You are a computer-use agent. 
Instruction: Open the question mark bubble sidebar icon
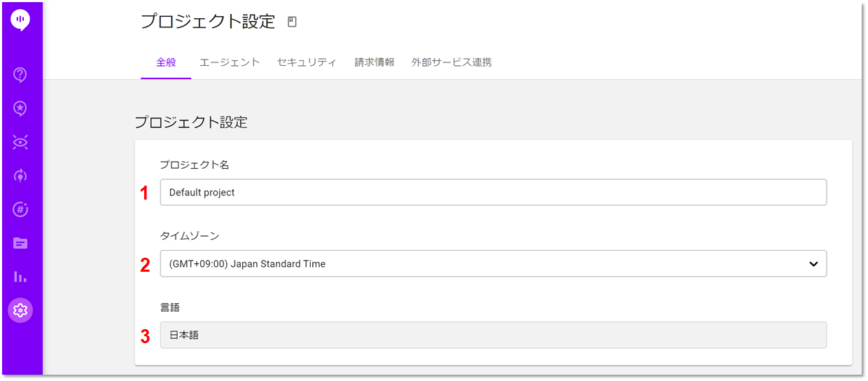click(20, 74)
